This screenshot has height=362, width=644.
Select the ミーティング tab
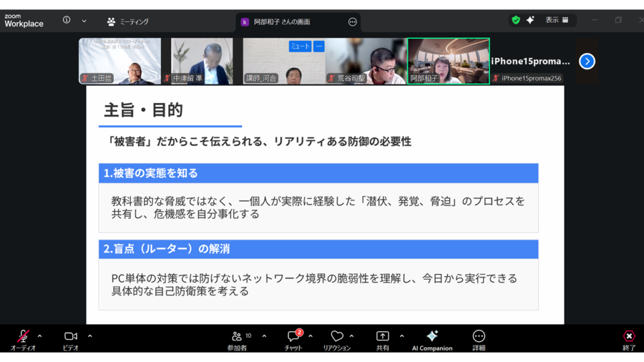pos(128,21)
